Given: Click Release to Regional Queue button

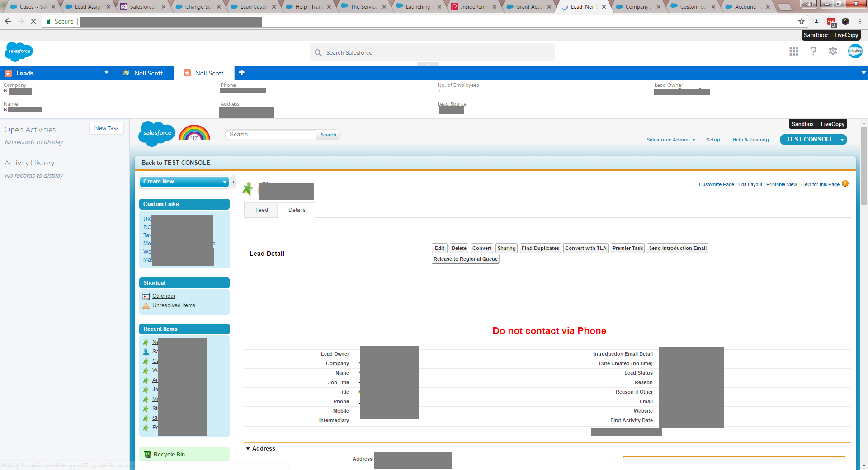Looking at the screenshot, I should coord(466,259).
